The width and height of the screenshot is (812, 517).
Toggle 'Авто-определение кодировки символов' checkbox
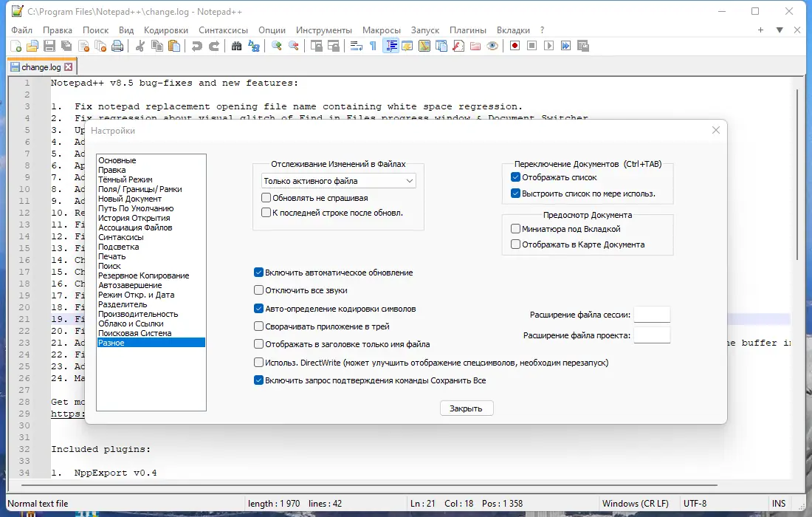(259, 308)
